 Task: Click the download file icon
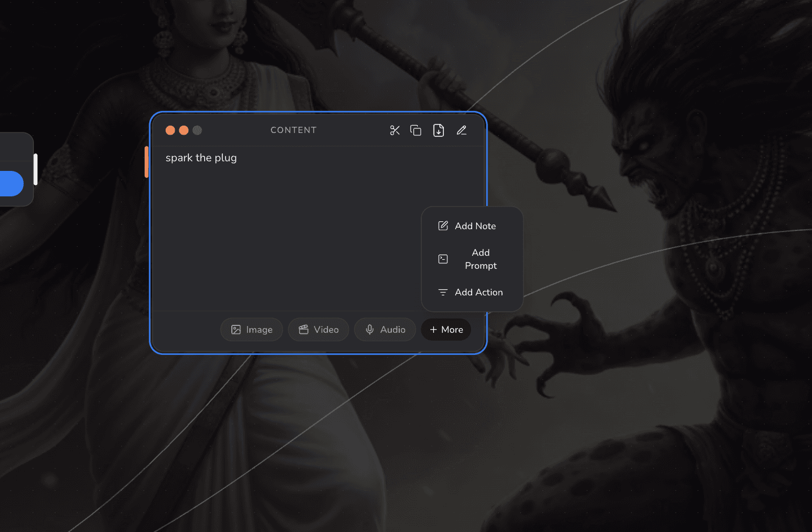click(x=438, y=130)
